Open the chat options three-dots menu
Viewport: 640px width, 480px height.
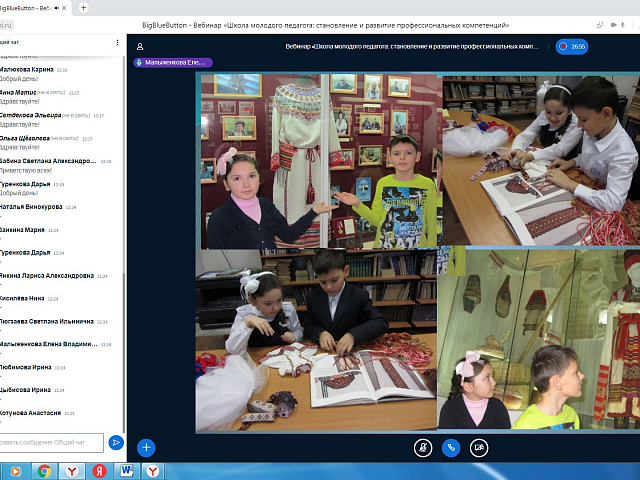coord(117,42)
